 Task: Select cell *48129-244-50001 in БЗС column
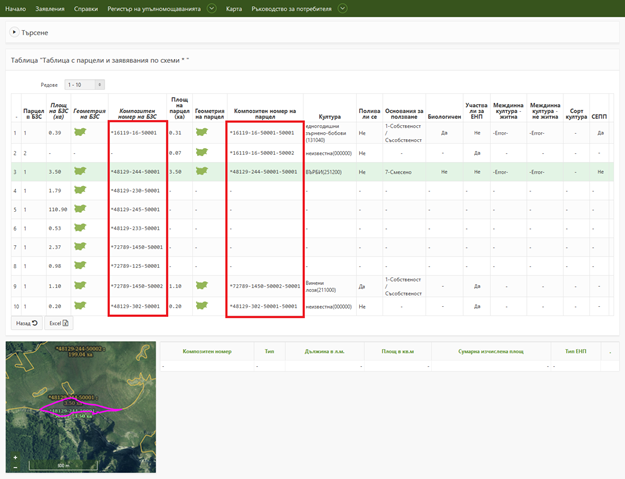tap(135, 172)
